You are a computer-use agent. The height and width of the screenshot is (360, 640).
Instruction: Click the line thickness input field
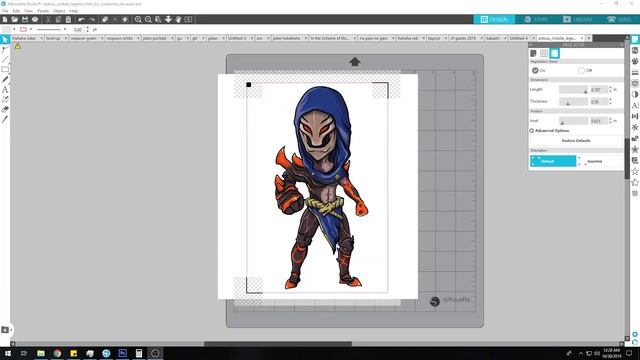pyautogui.click(x=78, y=29)
